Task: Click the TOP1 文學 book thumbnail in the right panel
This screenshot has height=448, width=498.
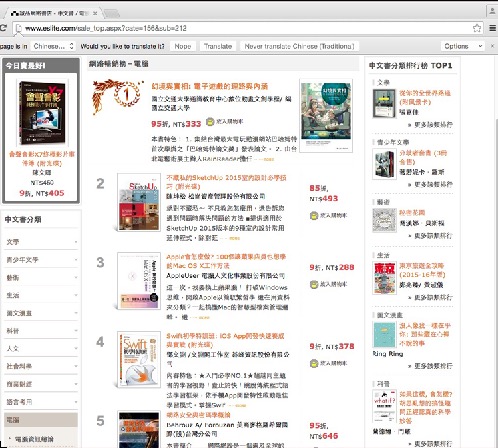Action: click(384, 104)
